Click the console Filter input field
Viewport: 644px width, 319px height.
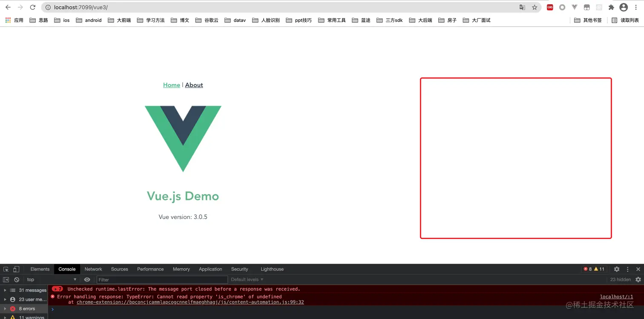162,279
